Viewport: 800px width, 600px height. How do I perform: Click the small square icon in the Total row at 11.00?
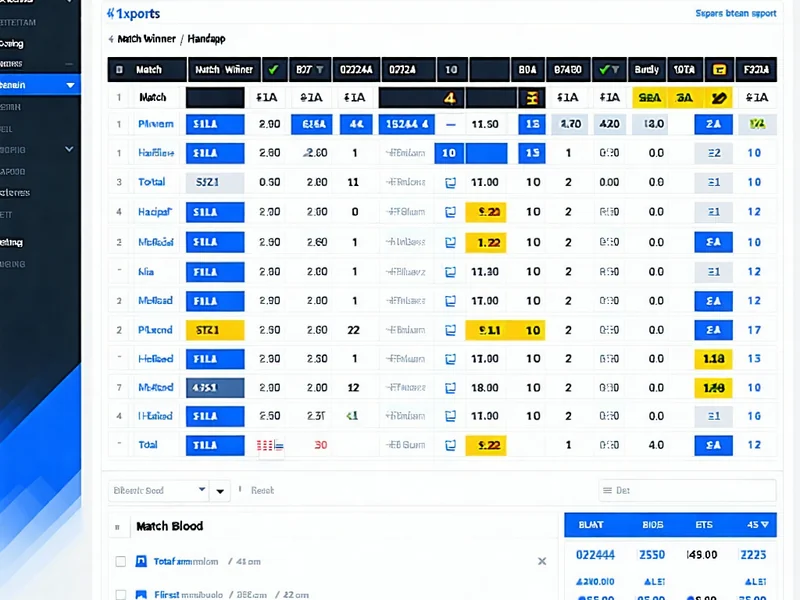(x=449, y=183)
